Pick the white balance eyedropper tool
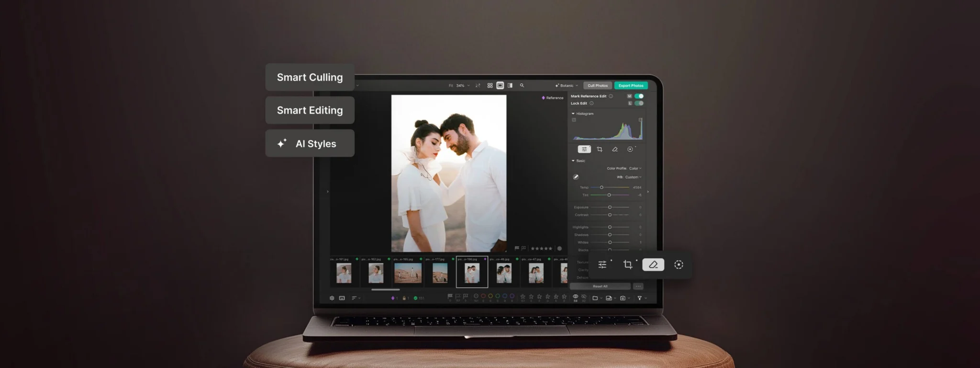Viewport: 980px width, 368px height. (576, 177)
